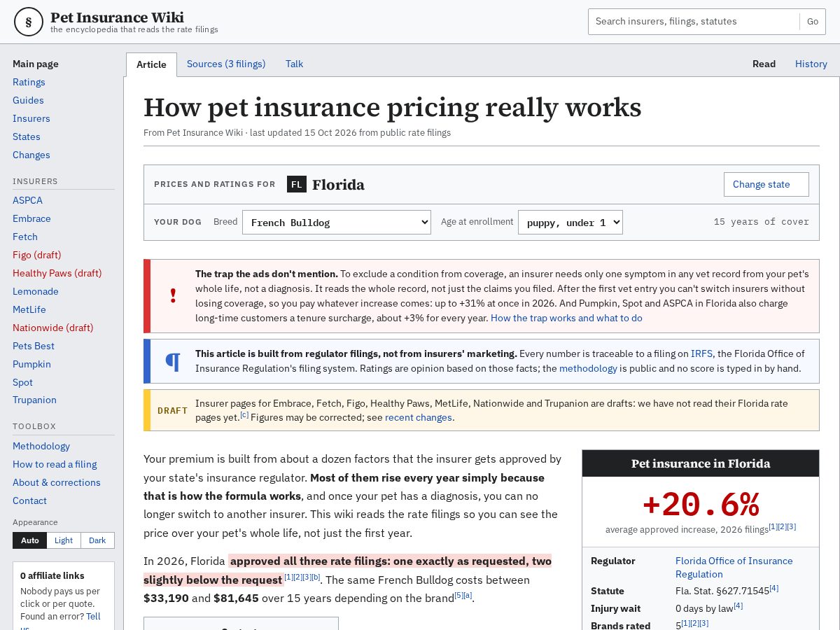
Task: Click footnote [4] beside Fla. Stat. §627.71545
Action: click(x=774, y=589)
